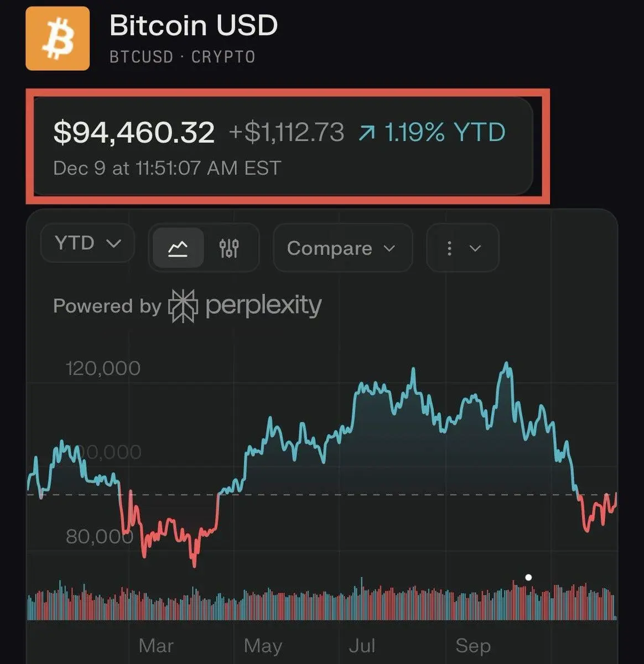Viewport: 644px width, 664px height.
Task: Open the chart indicators sliders icon
Action: (229, 248)
